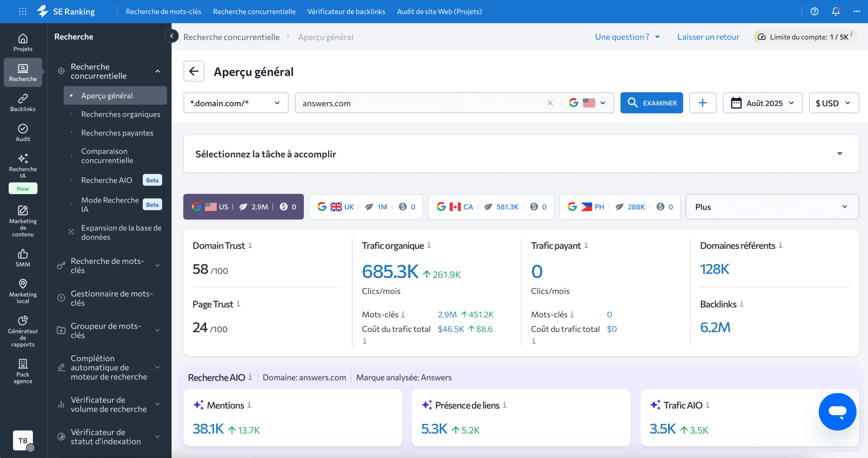Open Pack agence sidebar item

coord(23,371)
